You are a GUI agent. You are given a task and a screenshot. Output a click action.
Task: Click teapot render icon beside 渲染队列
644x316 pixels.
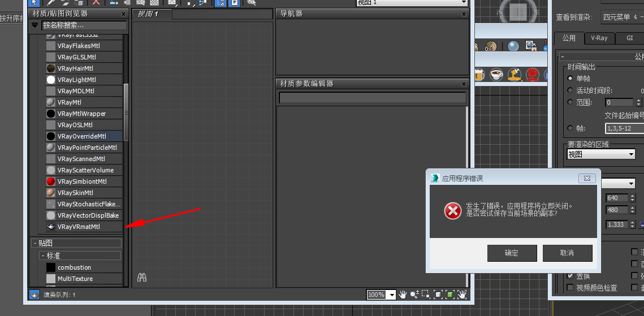pos(34,295)
